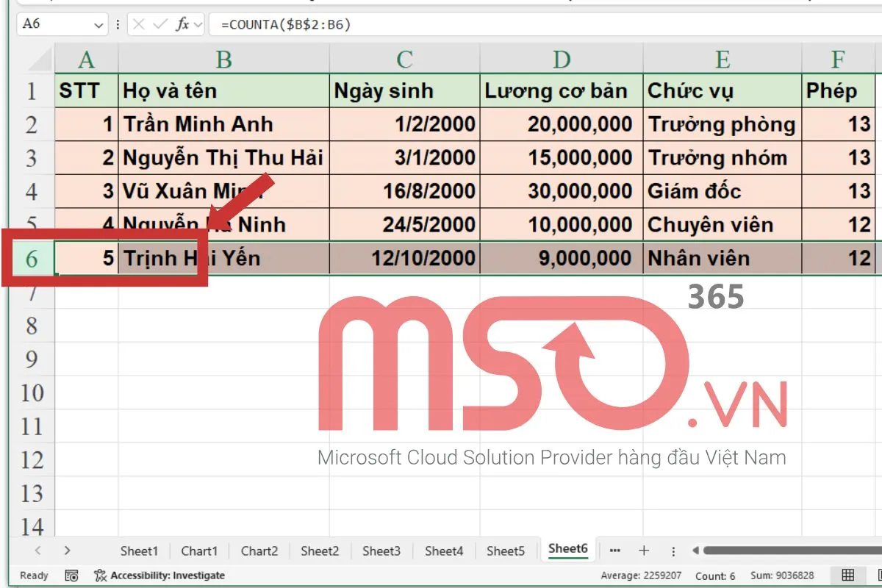882x588 pixels.
Task: Select the Sheet6 tab
Action: [x=568, y=550]
